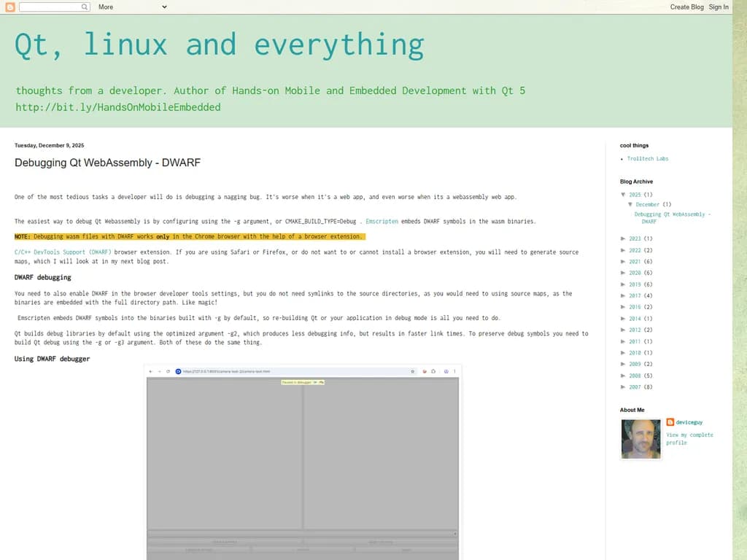Expand the 2023 blog archive
Screen dimensions: 747x560
click(622, 238)
